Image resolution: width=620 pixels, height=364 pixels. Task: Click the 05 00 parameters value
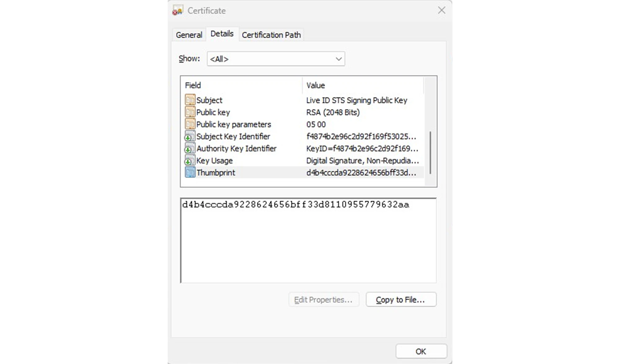pos(316,124)
